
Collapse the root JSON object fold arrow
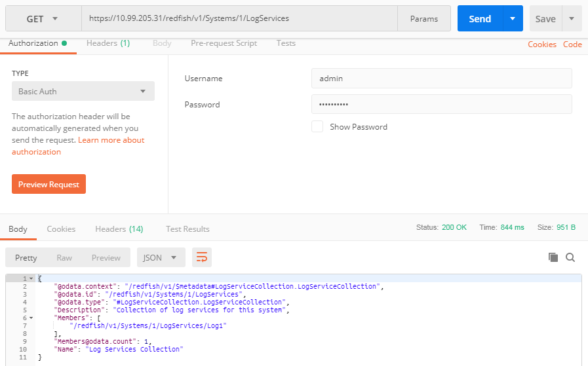pos(31,278)
